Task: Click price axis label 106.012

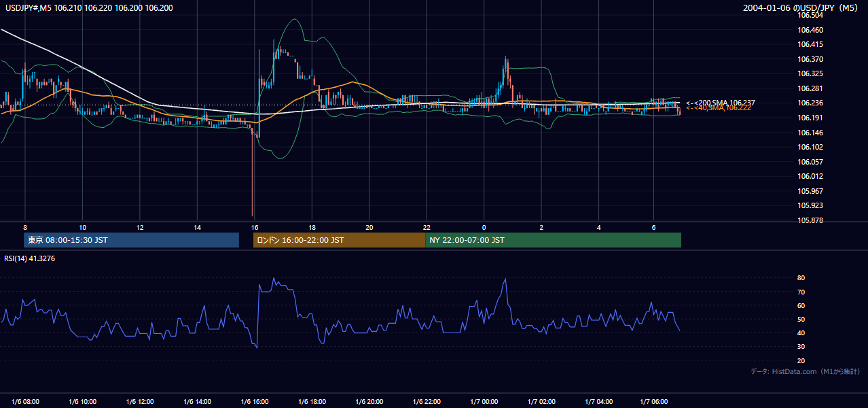Action: click(810, 176)
